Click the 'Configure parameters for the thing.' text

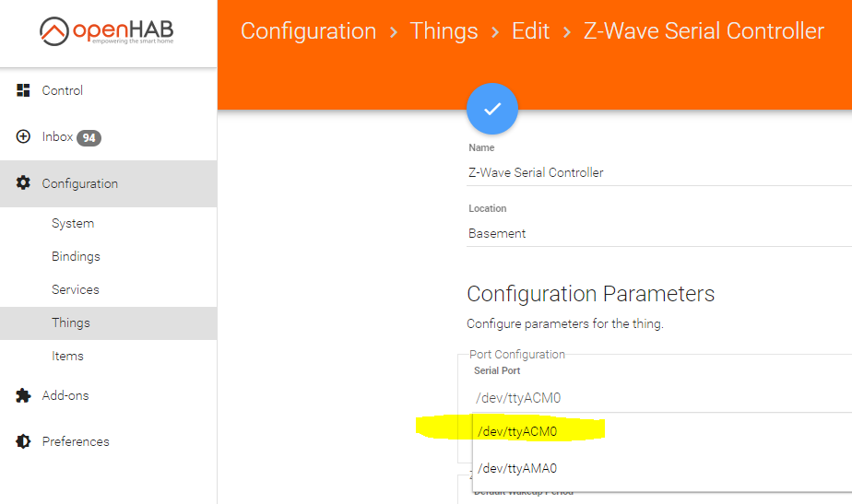(565, 323)
